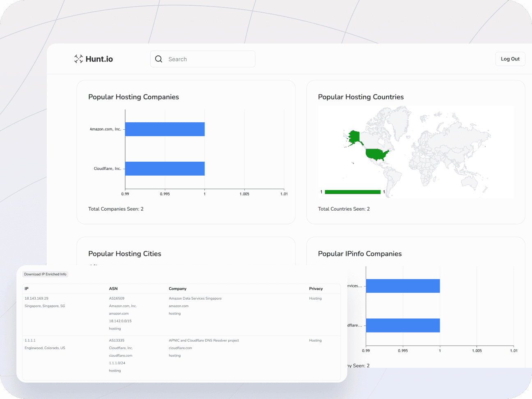Viewport: 532px width, 399px height.
Task: Click the Amazon.com, Inc. bar in hosting companies chart
Action: pos(165,129)
